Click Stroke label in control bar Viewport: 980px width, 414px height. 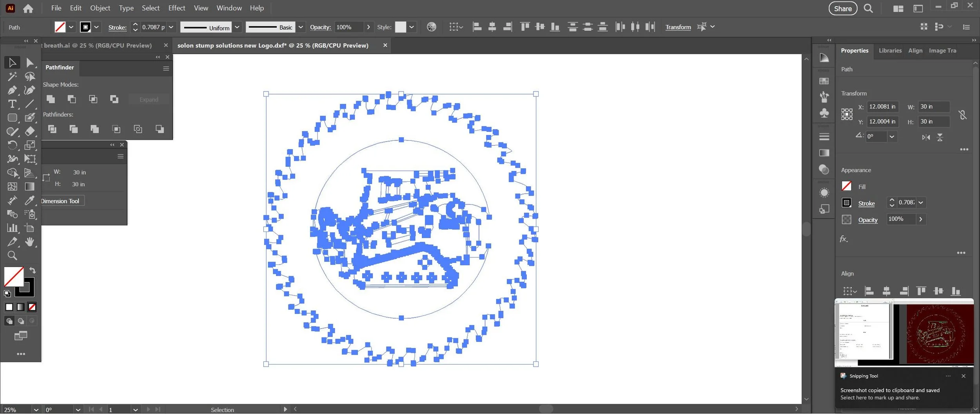pyautogui.click(x=117, y=27)
